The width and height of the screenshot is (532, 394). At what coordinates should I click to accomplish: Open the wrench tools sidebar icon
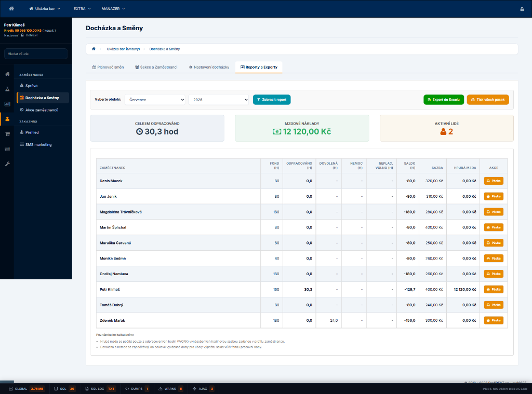coord(7,164)
